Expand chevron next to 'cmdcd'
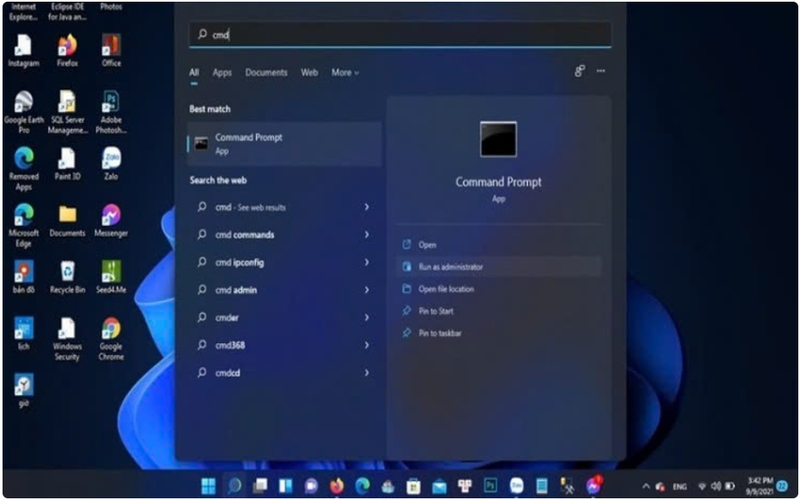This screenshot has height=500, width=800. pos(367,372)
